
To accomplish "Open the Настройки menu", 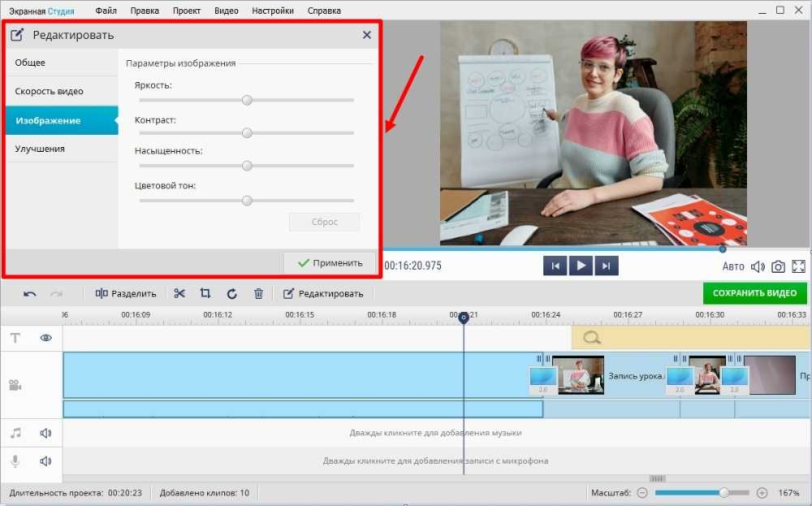I will click(x=273, y=11).
